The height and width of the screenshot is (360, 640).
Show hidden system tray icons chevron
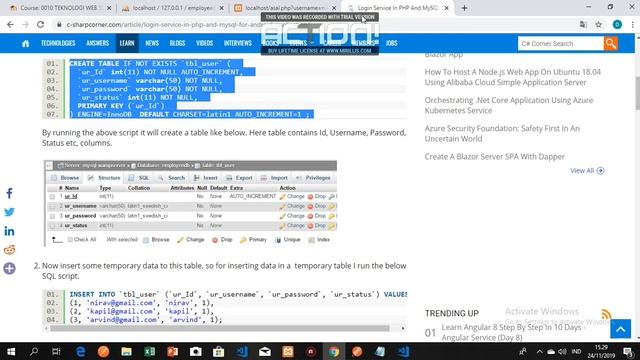point(540,351)
